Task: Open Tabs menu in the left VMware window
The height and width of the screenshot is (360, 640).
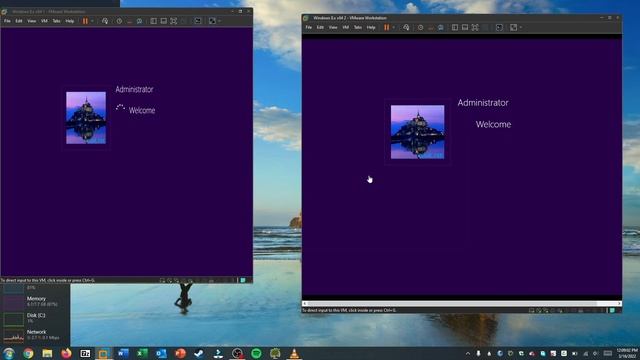Action: tap(56, 21)
